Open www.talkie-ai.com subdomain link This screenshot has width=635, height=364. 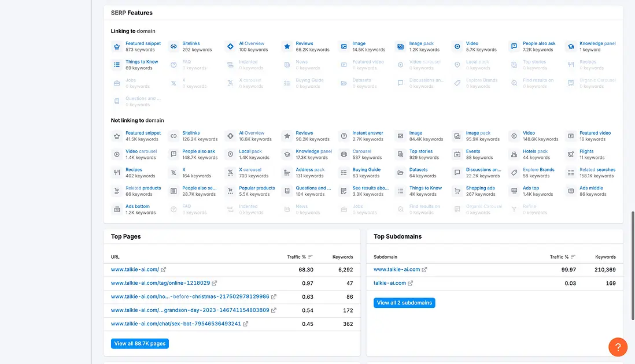point(397,269)
